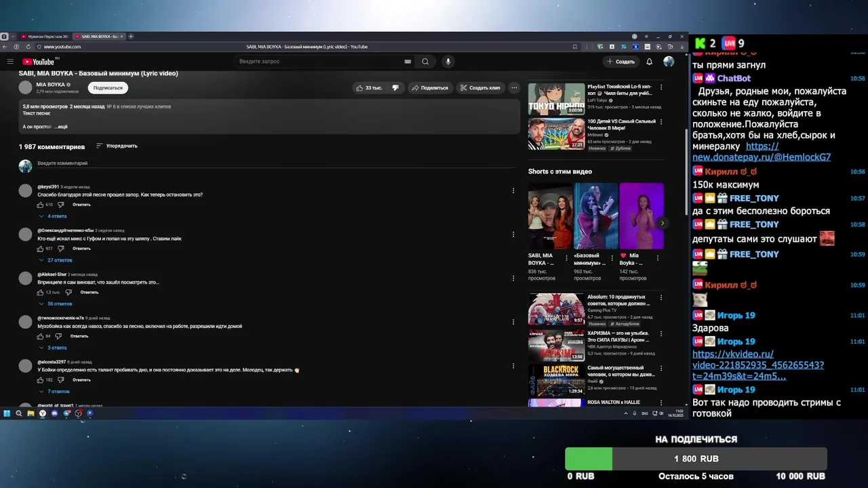Expand the 3 ответа replies
This screenshot has height=488, width=868.
(x=53, y=348)
